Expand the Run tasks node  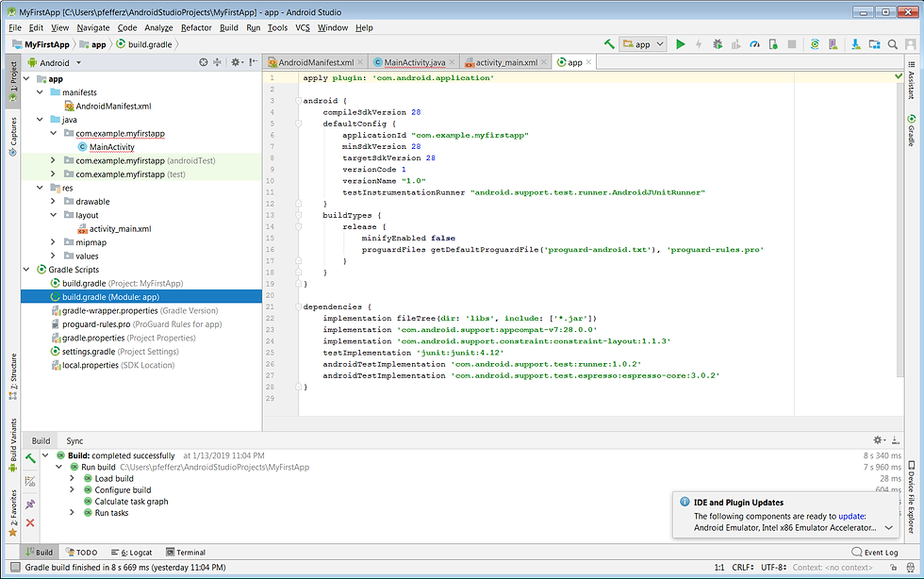click(x=73, y=512)
